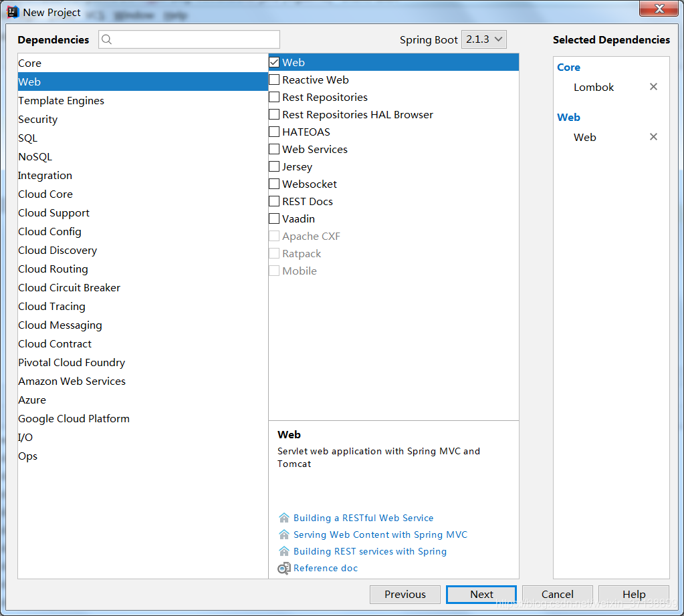Open the Cloud Support category

click(x=142, y=213)
